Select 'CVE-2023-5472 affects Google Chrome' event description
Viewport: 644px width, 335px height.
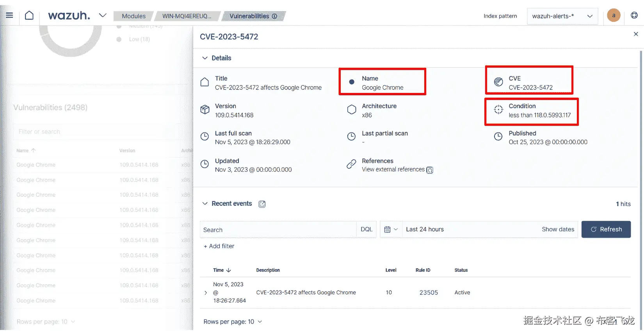[x=306, y=292]
